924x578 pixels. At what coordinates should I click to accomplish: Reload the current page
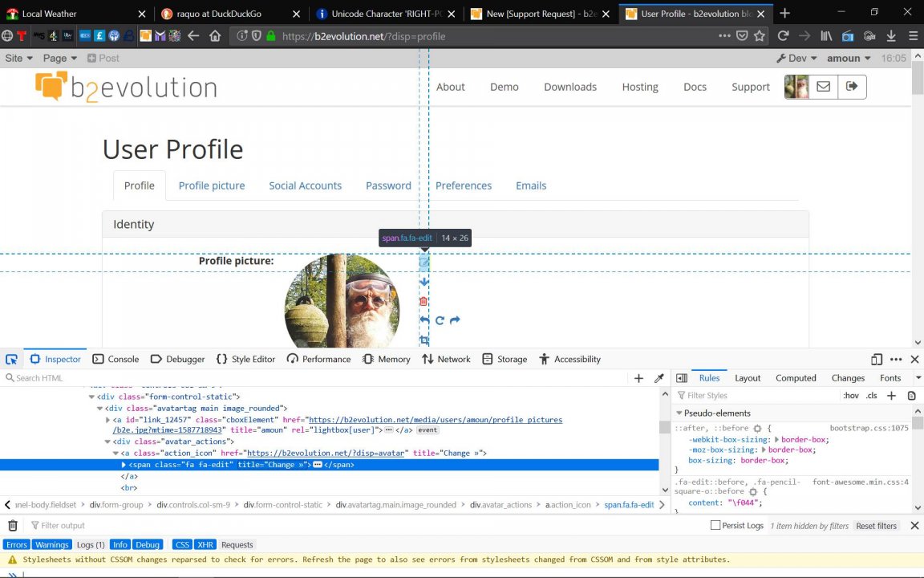(x=783, y=36)
